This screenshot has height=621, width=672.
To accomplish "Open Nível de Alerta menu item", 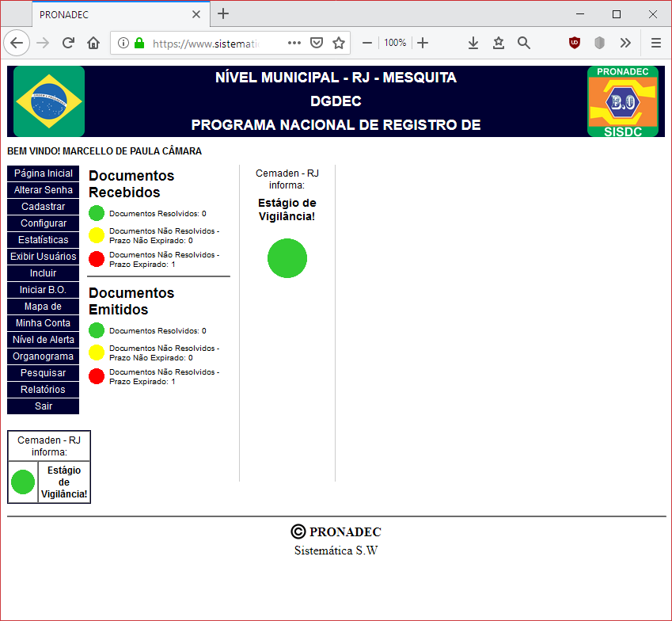I will [44, 340].
